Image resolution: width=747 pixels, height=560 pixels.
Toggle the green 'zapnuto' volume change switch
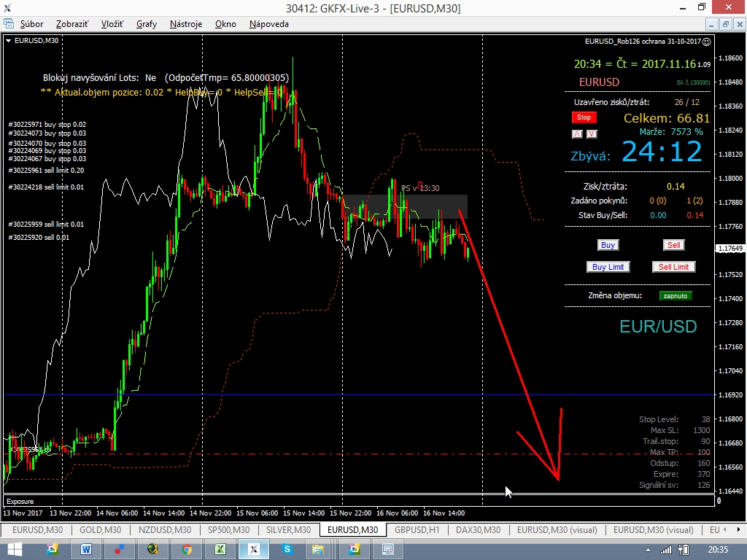pos(675,295)
